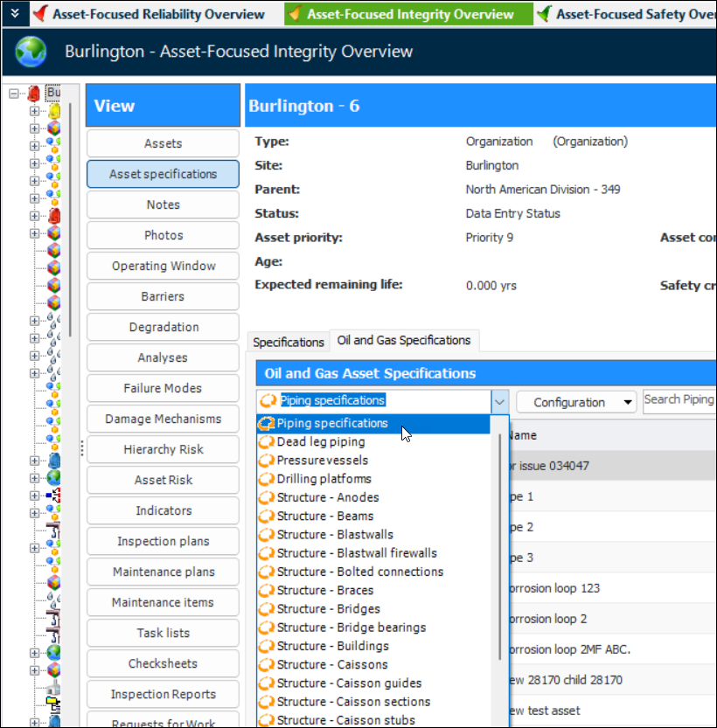Click the icon beside Drilling platforms
The image size is (717, 728).
click(267, 479)
